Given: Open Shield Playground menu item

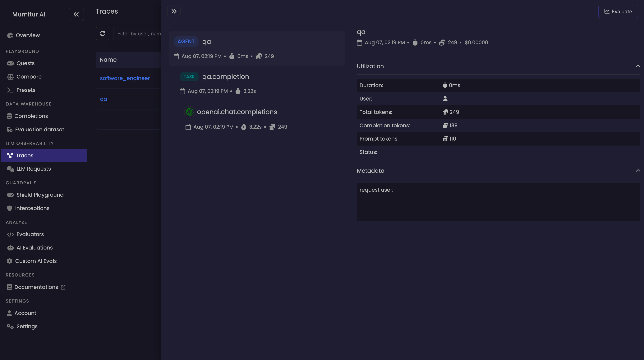Looking at the screenshot, I should pos(40,195).
